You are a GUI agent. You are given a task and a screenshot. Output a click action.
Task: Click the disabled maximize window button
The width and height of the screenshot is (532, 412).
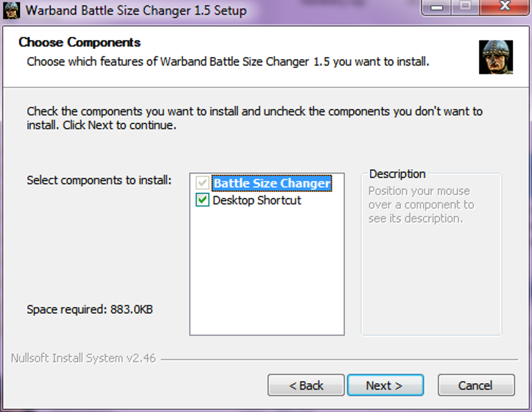tap(465, 7)
